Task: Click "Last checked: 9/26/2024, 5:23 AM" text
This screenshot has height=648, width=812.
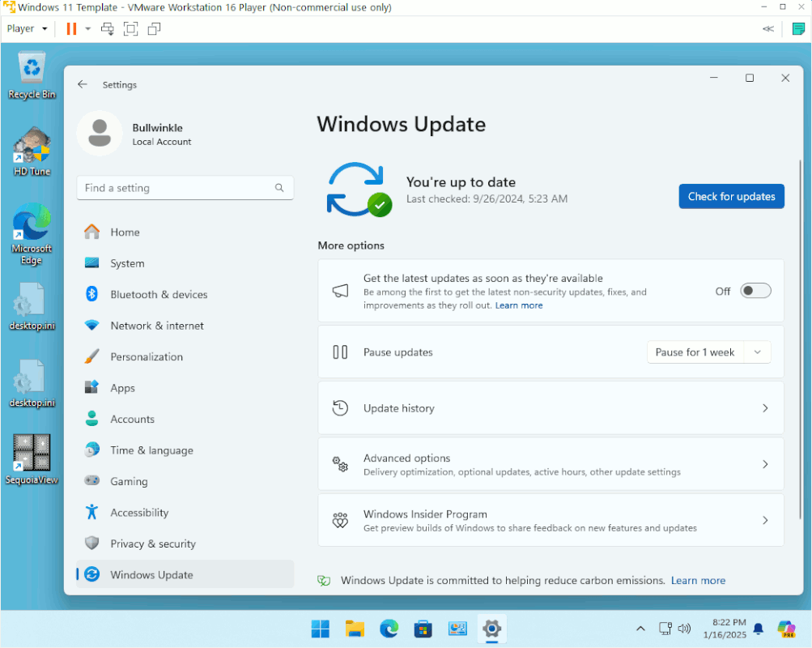Action: click(x=487, y=199)
